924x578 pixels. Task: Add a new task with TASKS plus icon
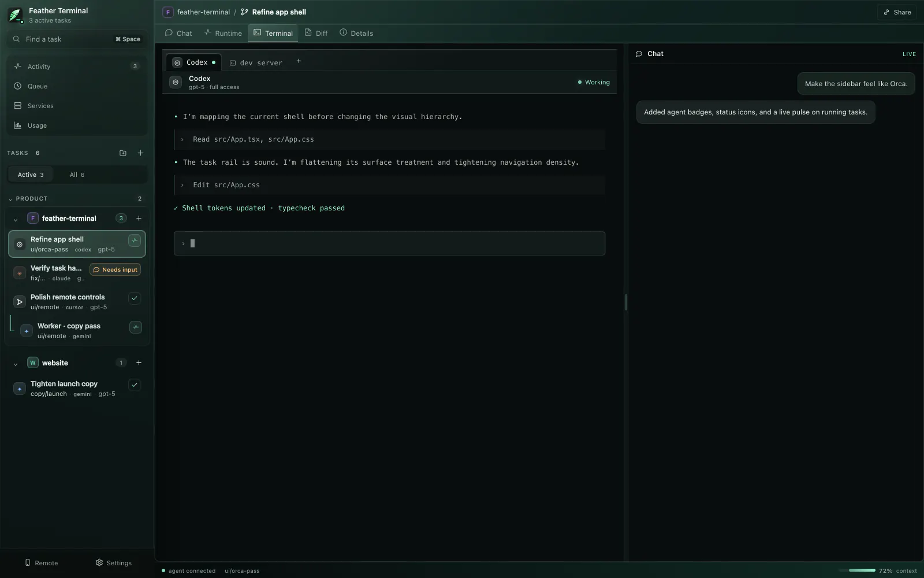(x=140, y=153)
